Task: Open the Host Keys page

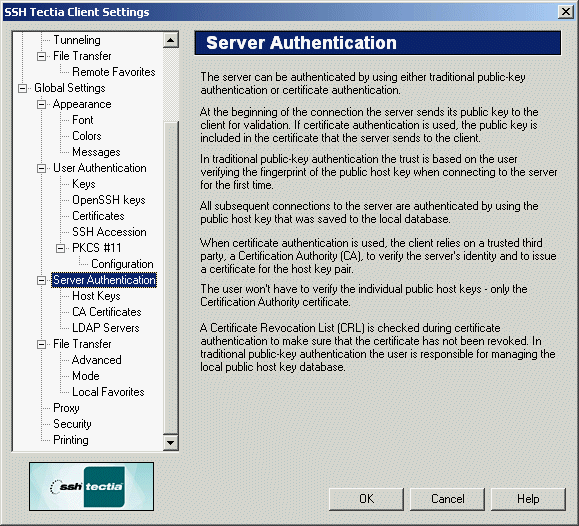Action: pyautogui.click(x=96, y=296)
